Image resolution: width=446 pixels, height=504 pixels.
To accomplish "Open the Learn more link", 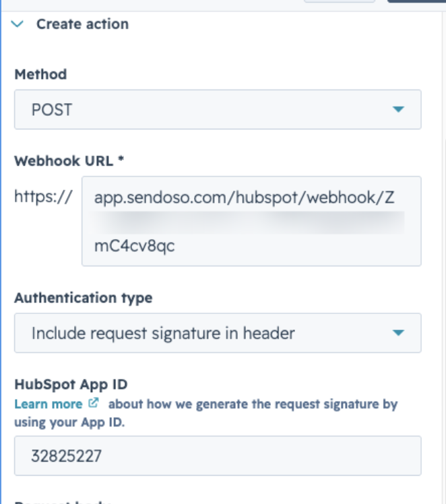I will (x=49, y=404).
